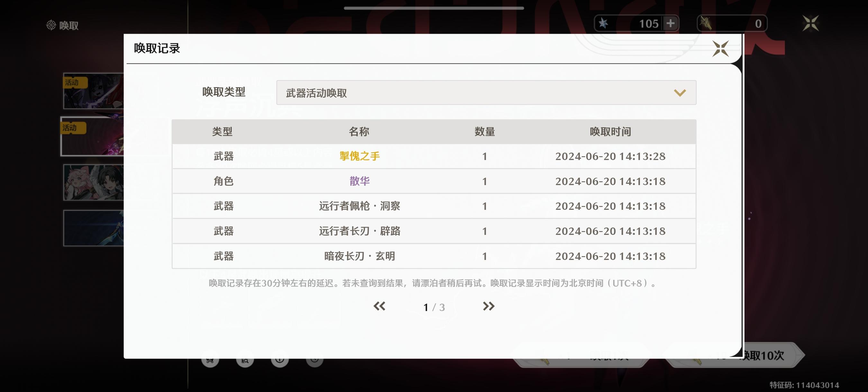
Task: Close the 唤取记录 dialog with X icon
Action: (720, 49)
